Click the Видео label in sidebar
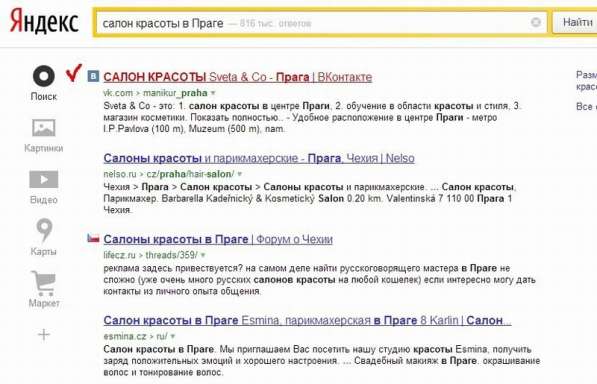Screen dimensions: 597x384 point(44,200)
